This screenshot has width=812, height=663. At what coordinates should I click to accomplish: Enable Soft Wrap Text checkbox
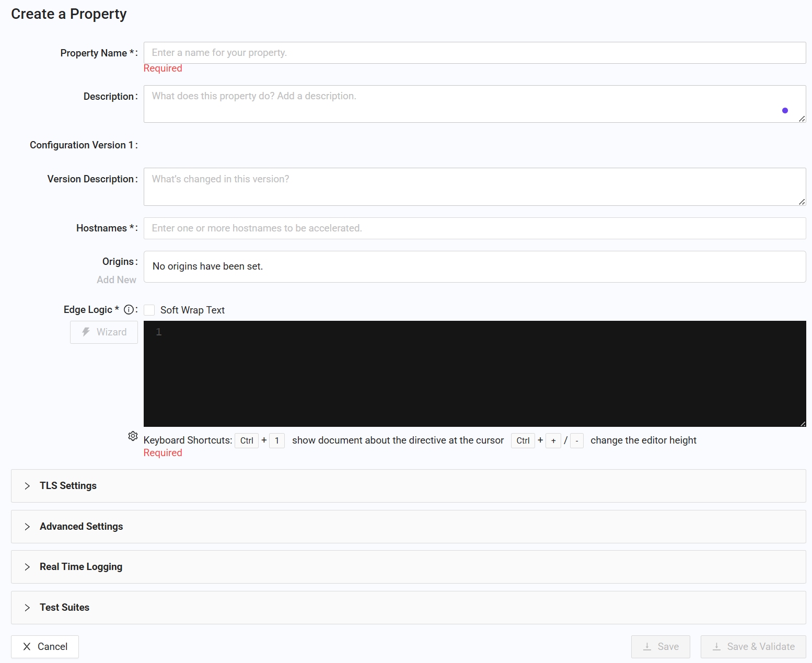(x=149, y=310)
